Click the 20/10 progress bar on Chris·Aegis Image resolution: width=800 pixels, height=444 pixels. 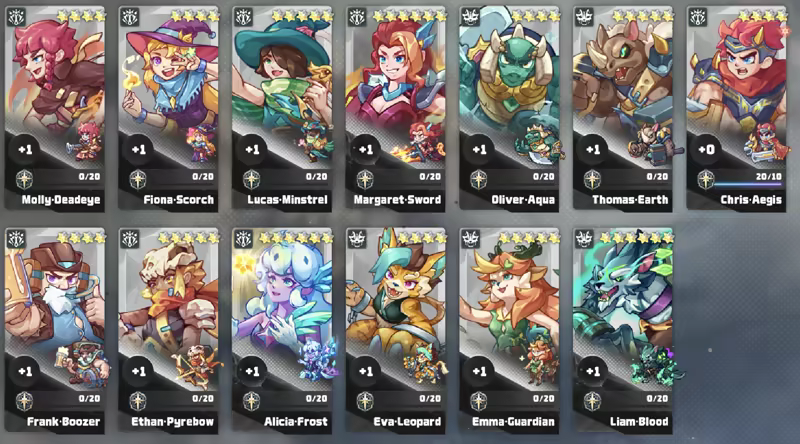(x=748, y=184)
